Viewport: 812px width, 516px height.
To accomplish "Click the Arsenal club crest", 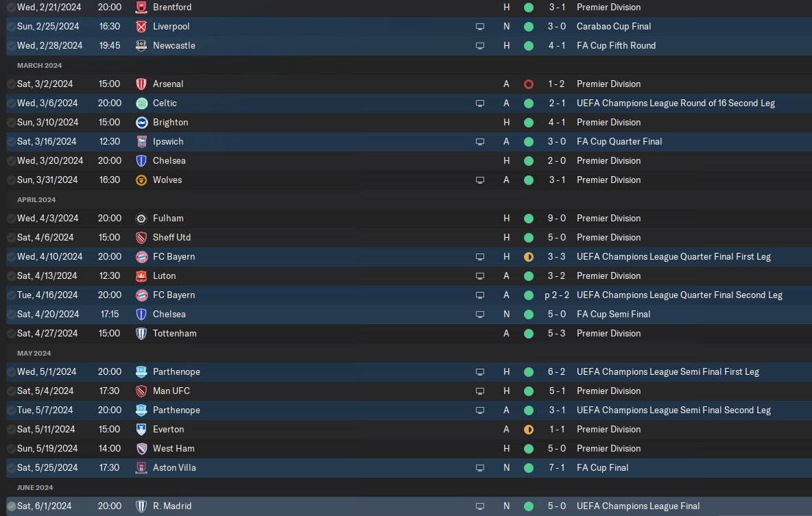I will [x=141, y=84].
